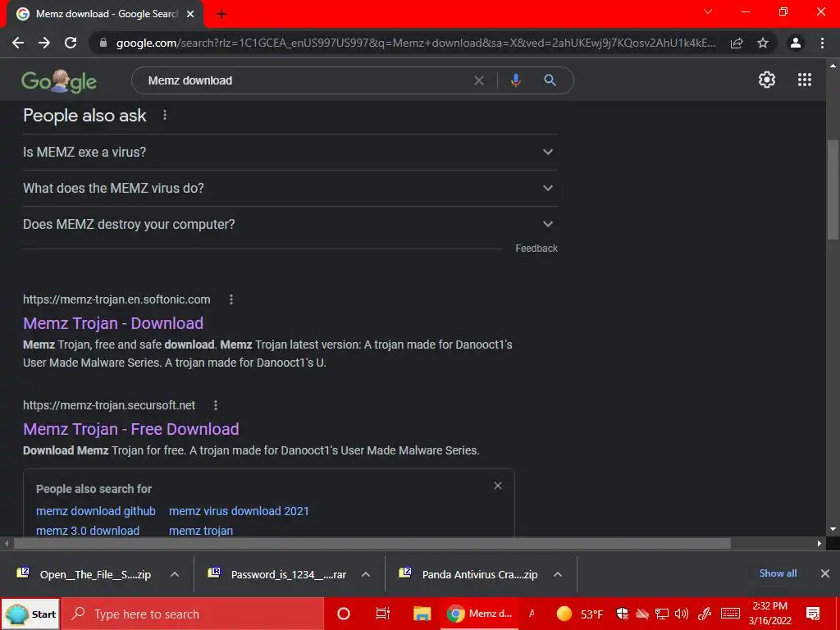Open the Panda Antivirus Cra....zip download

click(x=468, y=574)
